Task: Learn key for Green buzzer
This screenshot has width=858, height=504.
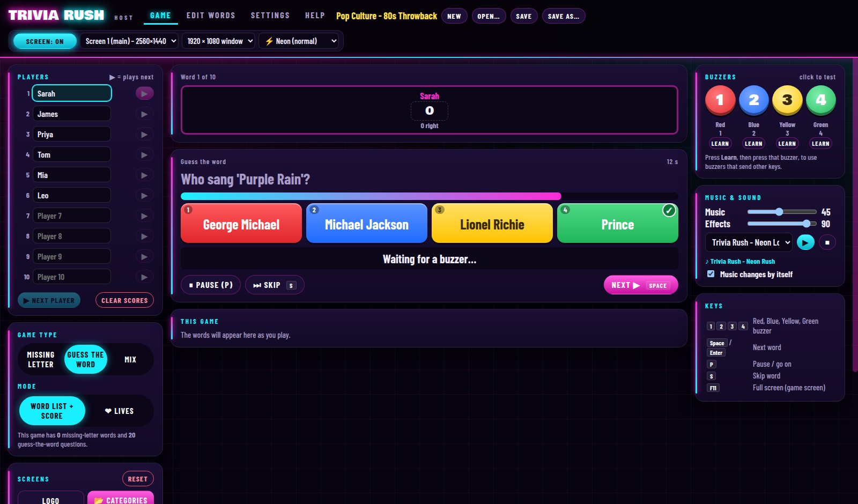Action: (820, 144)
